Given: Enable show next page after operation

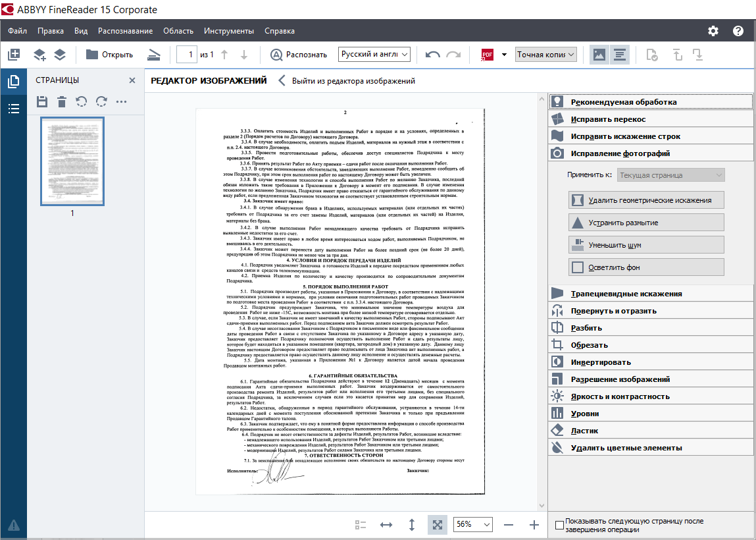Looking at the screenshot, I should (x=559, y=525).
